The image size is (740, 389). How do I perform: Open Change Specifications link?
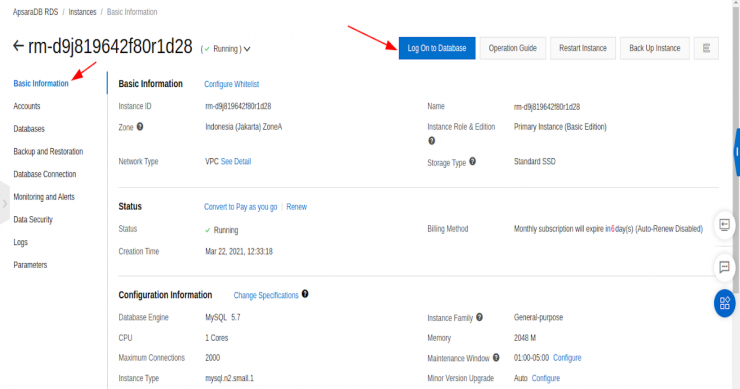tap(266, 295)
